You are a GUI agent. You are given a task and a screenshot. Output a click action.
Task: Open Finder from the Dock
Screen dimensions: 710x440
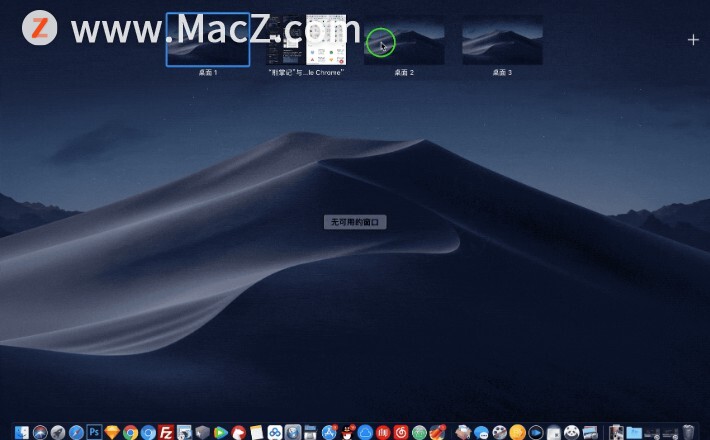pos(22,432)
